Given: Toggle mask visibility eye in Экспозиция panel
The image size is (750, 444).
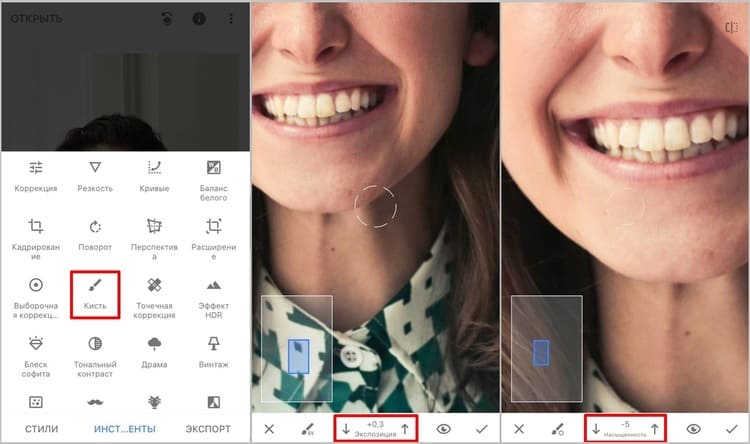Looking at the screenshot, I should click(x=444, y=429).
